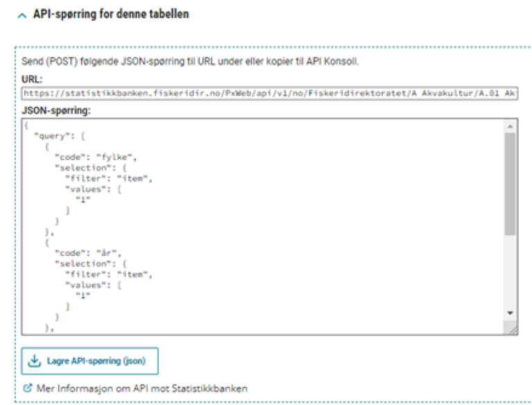The width and height of the screenshot is (532, 405).
Task: Click the 'API-spørring for denne tabellen' heading
Action: [111, 15]
